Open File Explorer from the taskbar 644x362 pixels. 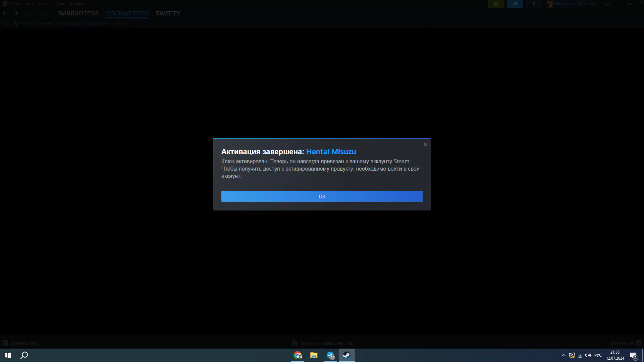pos(314,355)
